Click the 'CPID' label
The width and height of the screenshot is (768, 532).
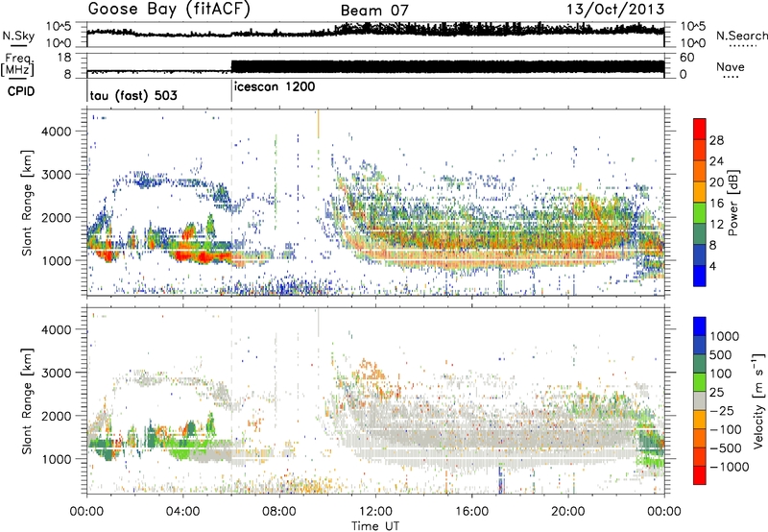tap(20, 91)
